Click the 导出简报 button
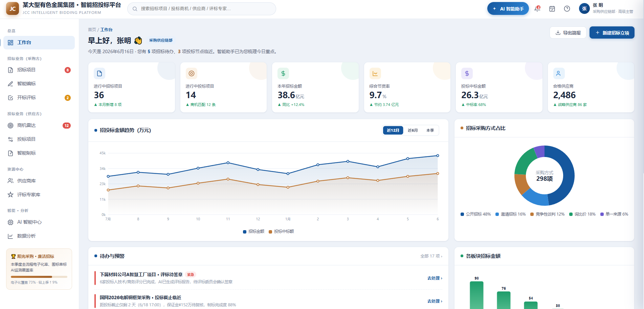This screenshot has width=644, height=309. coord(568,33)
